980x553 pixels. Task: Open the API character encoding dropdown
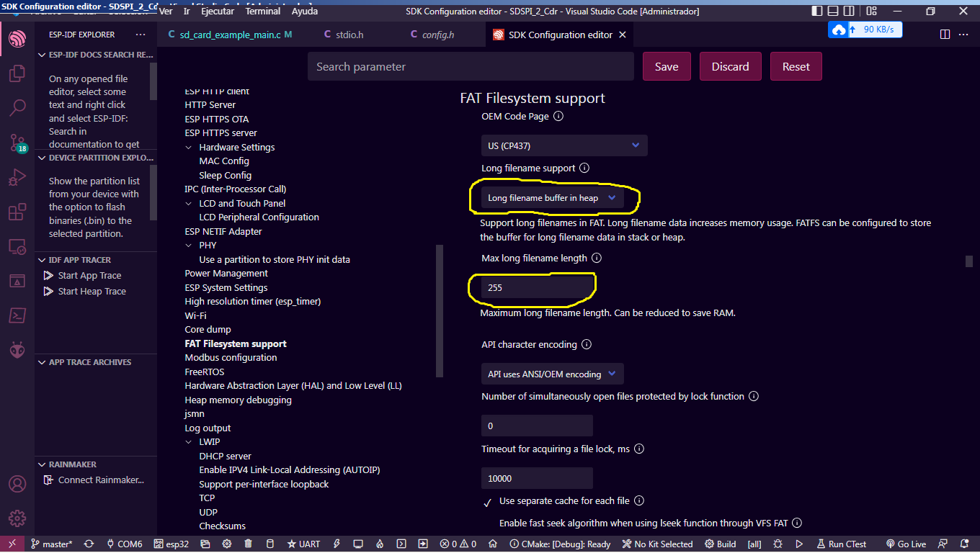click(x=553, y=374)
